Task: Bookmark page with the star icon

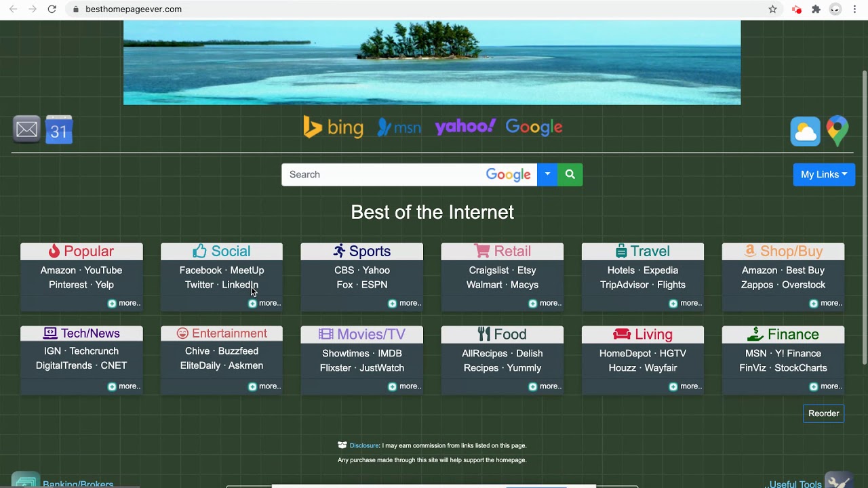Action: [772, 9]
